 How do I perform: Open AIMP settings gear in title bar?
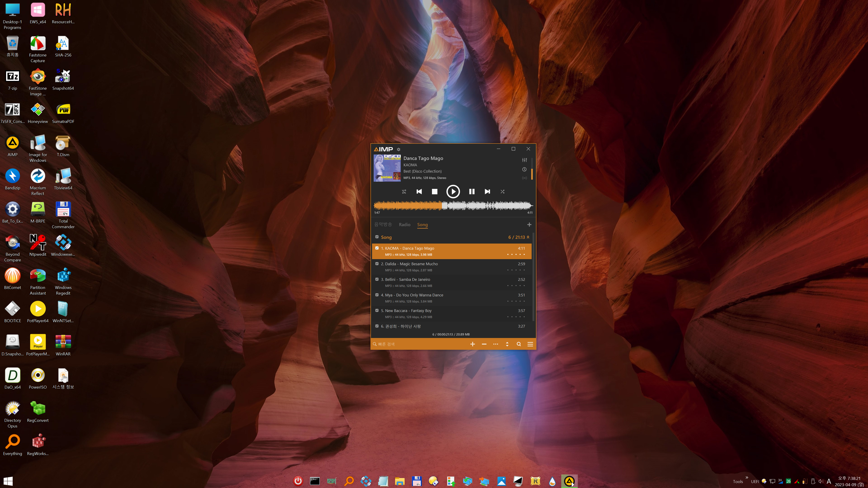coord(398,150)
